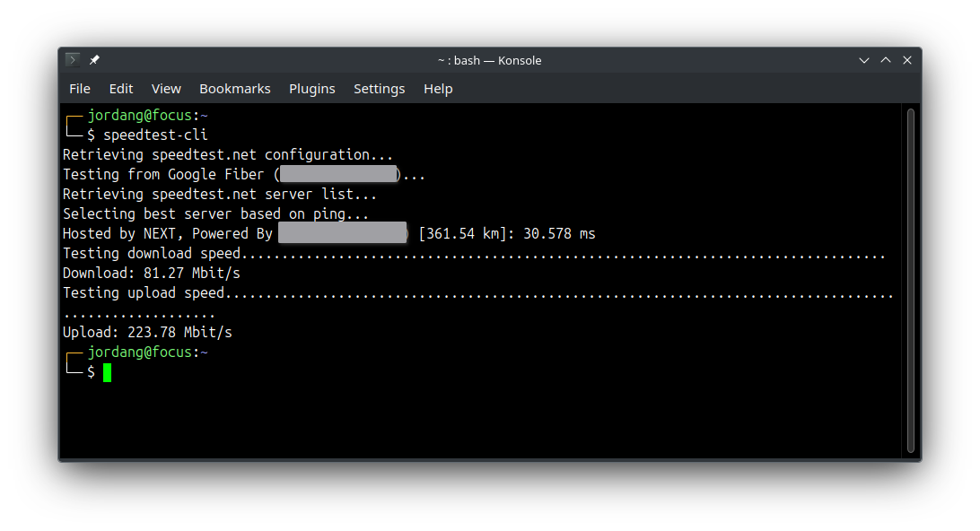This screenshot has width=980, height=531.
Task: Minimize the Konsole window
Action: click(x=863, y=61)
